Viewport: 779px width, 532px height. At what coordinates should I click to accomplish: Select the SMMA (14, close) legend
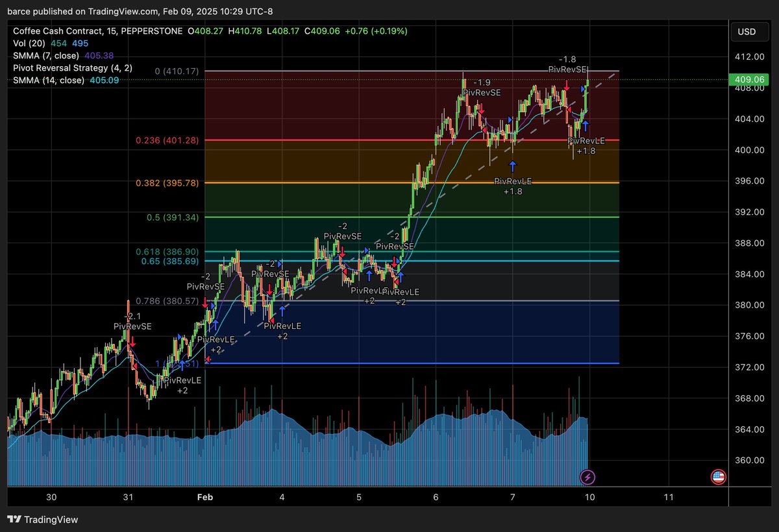click(x=48, y=80)
